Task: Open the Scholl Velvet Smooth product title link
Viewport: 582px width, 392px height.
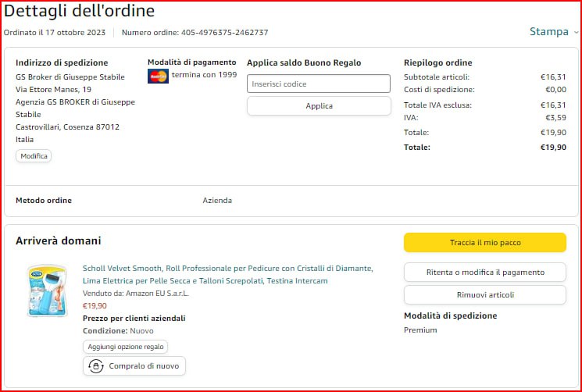Action: (227, 274)
